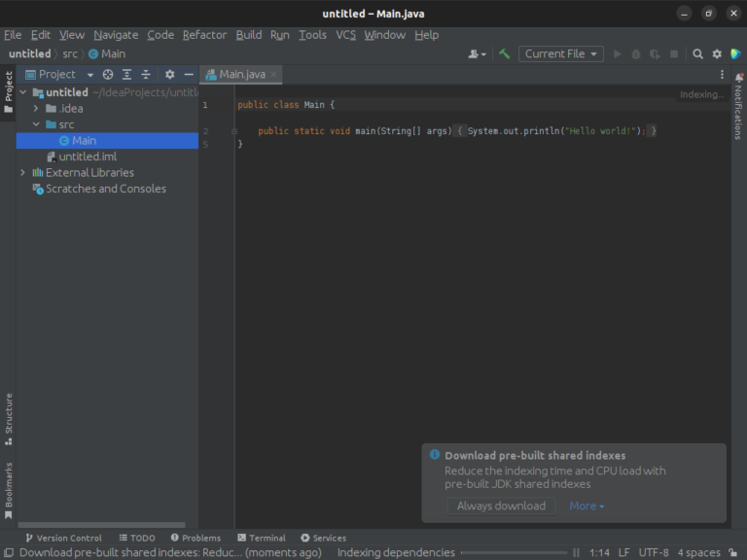
Task: Hide the Project tool window
Action: pyautogui.click(x=189, y=74)
